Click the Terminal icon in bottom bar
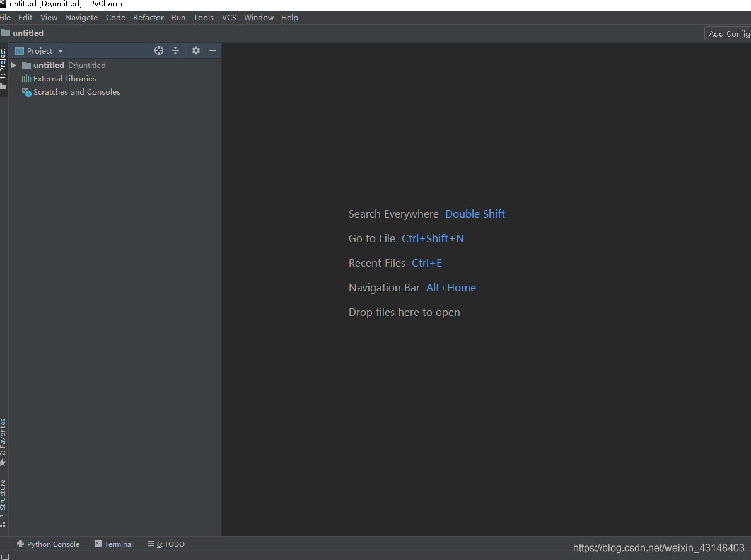Viewport: 751px width, 560px height. click(98, 544)
